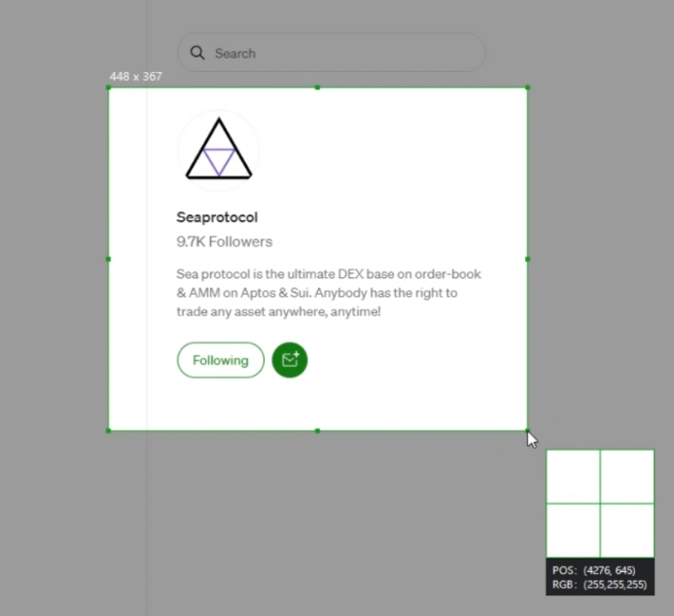Image resolution: width=674 pixels, height=616 pixels.
Task: Click the top-right selection corner handle
Action: [x=527, y=88]
